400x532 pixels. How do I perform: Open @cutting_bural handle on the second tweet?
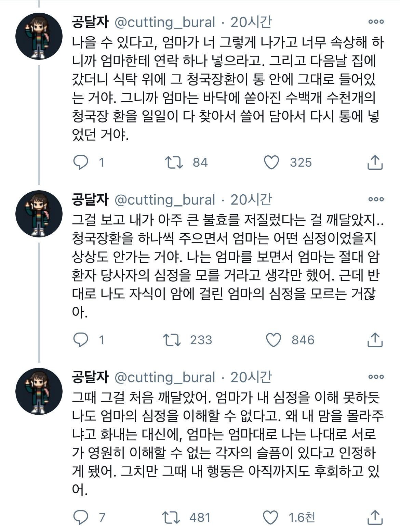164,199
